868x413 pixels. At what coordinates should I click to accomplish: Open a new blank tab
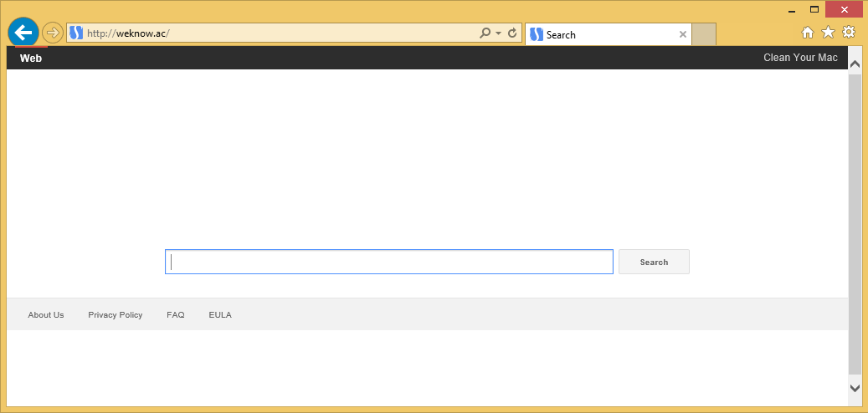coord(704,34)
